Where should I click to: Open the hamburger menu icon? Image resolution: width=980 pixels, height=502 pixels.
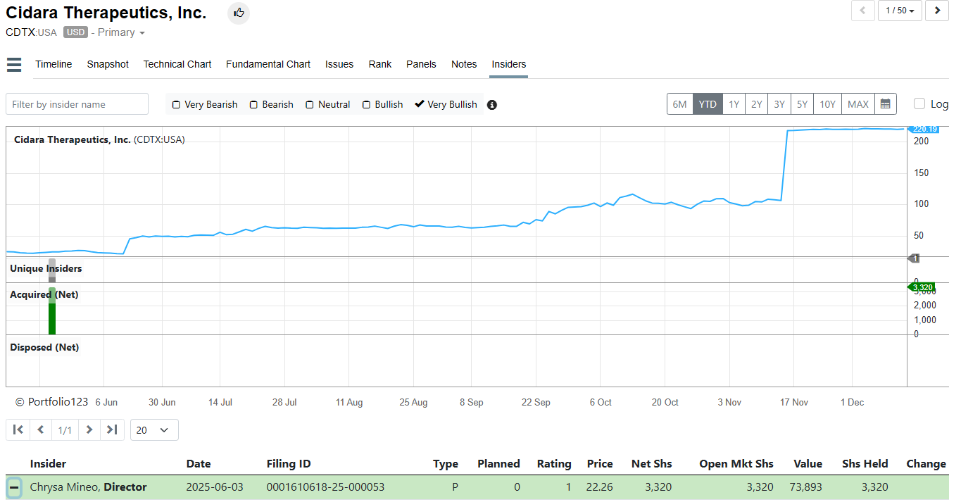click(x=14, y=65)
